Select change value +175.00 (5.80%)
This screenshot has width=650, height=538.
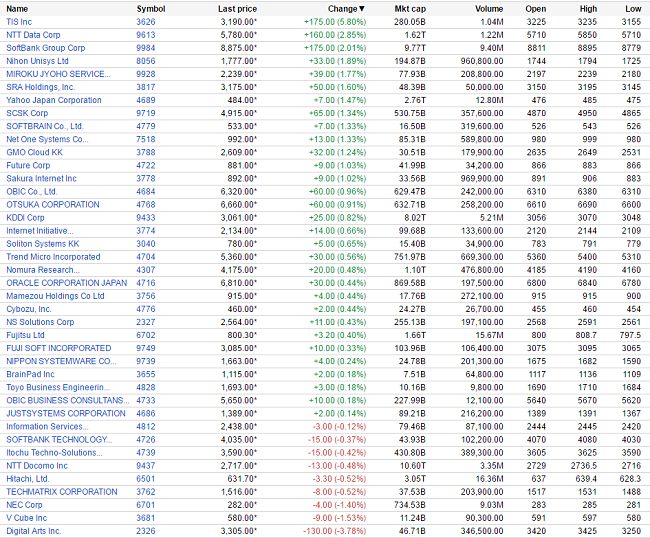[x=335, y=22]
